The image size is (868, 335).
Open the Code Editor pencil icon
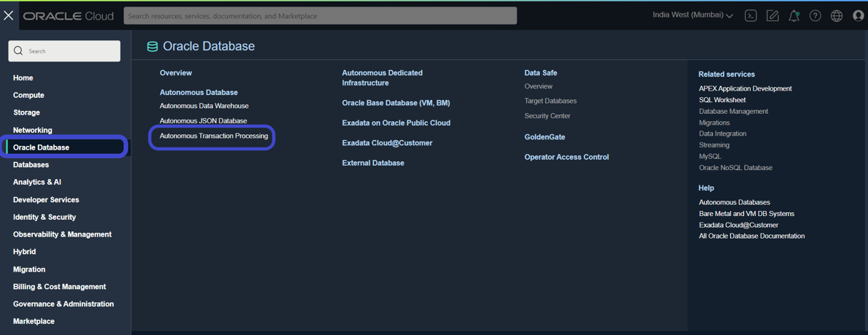tap(773, 16)
